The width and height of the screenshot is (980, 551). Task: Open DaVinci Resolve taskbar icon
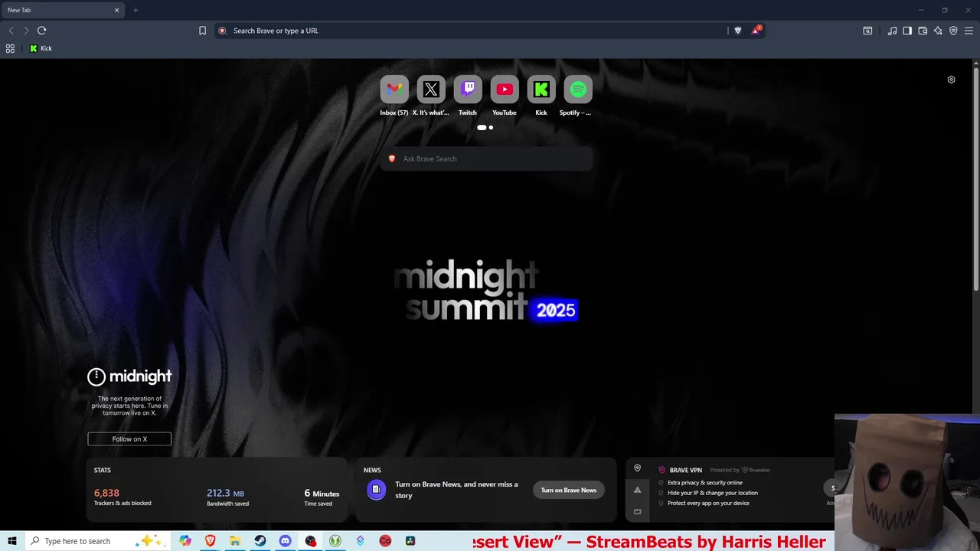coord(410,541)
